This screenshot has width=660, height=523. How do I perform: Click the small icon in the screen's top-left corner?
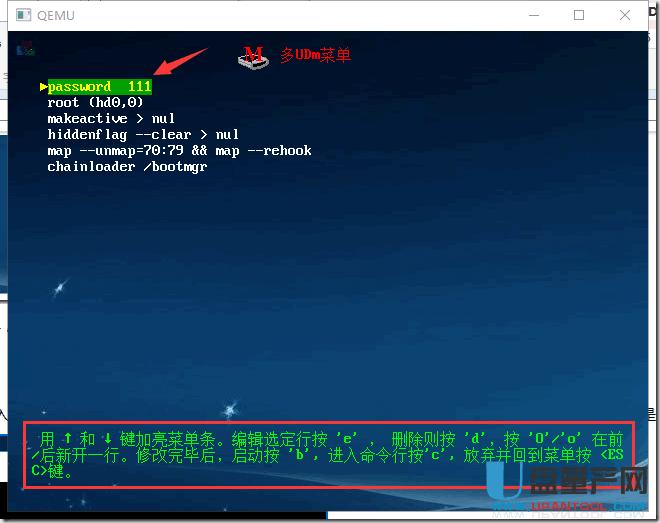click(27, 47)
